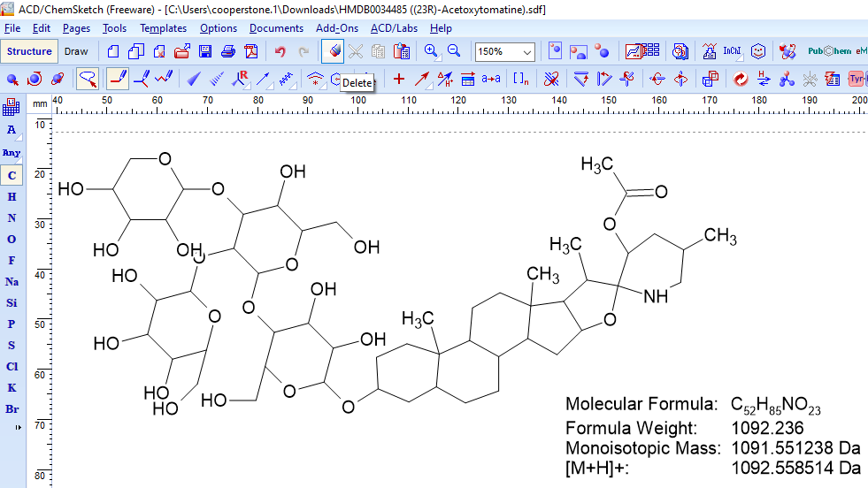868x488 pixels.
Task: Switch to Draw mode
Action: 76,51
